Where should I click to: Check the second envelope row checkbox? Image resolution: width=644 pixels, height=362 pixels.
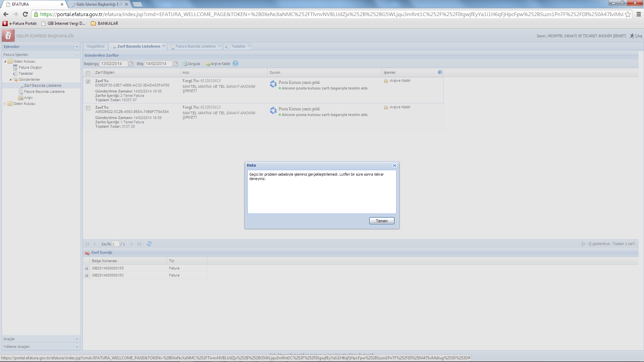point(88,108)
